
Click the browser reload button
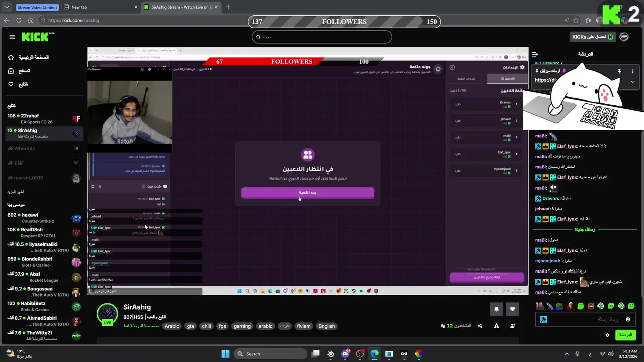click(19, 20)
